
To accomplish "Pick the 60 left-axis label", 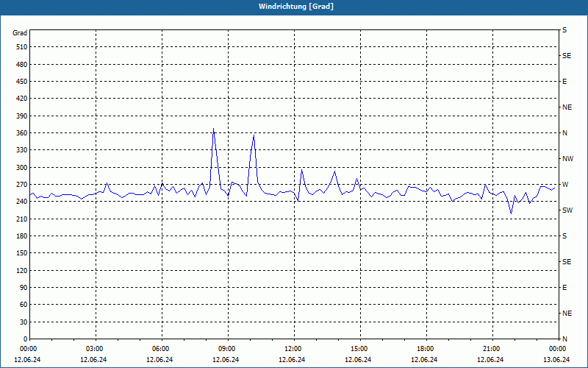I will pyautogui.click(x=24, y=305).
